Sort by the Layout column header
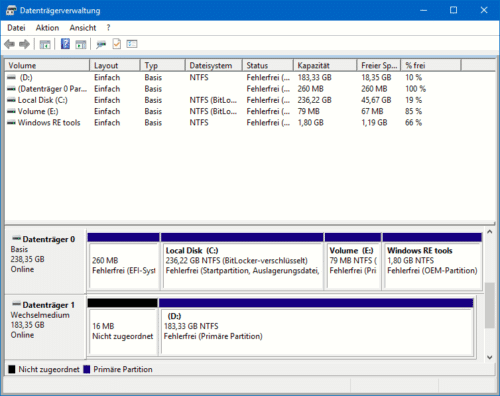Viewport: 500px width, 396px height. click(115, 65)
